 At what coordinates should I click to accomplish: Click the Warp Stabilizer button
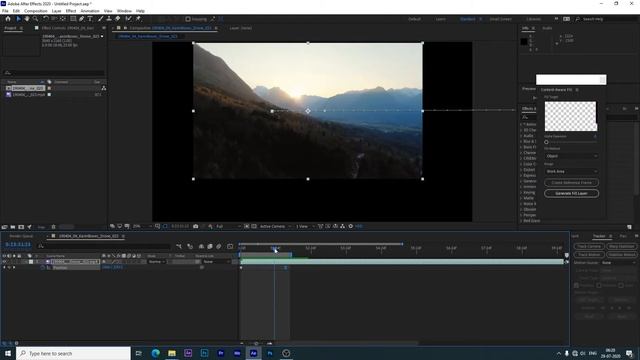point(621,247)
